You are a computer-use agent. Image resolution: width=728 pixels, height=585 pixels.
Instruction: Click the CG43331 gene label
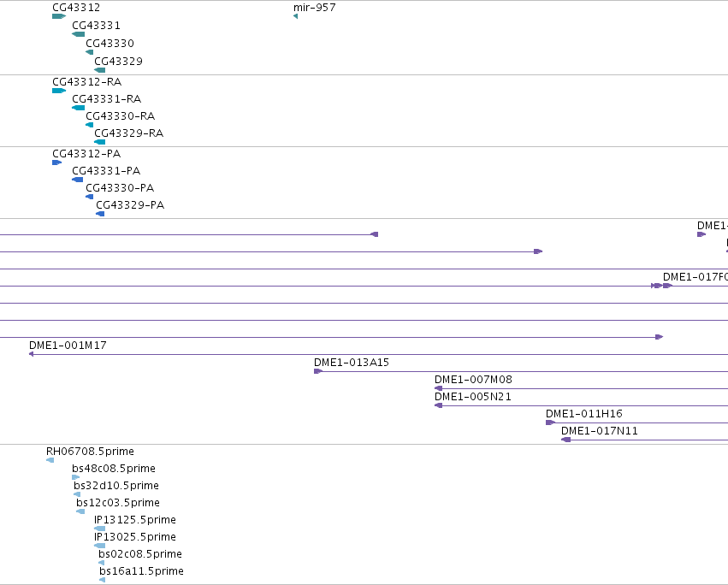[x=96, y=26]
